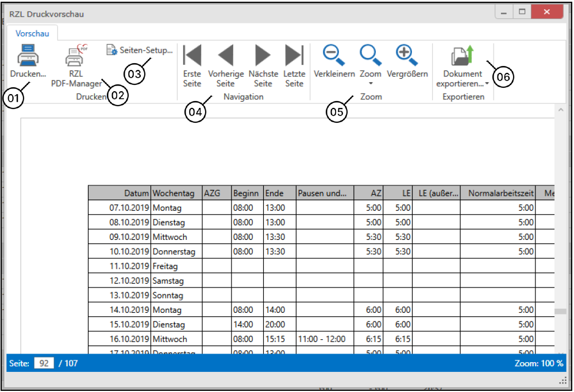Click the Drucken printer icon
The image size is (574, 392).
(28, 57)
